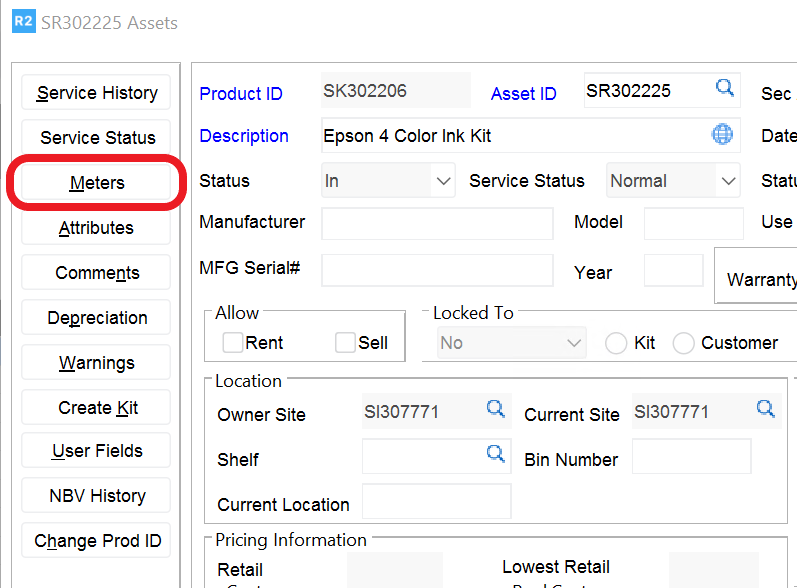797x588 pixels.
Task: Open the Meters section
Action: coord(97,183)
